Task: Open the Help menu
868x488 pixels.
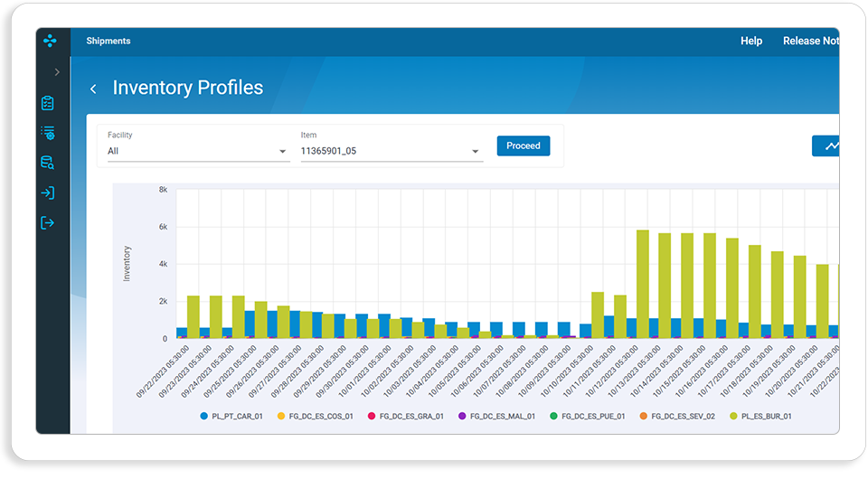Action: pyautogui.click(x=751, y=41)
